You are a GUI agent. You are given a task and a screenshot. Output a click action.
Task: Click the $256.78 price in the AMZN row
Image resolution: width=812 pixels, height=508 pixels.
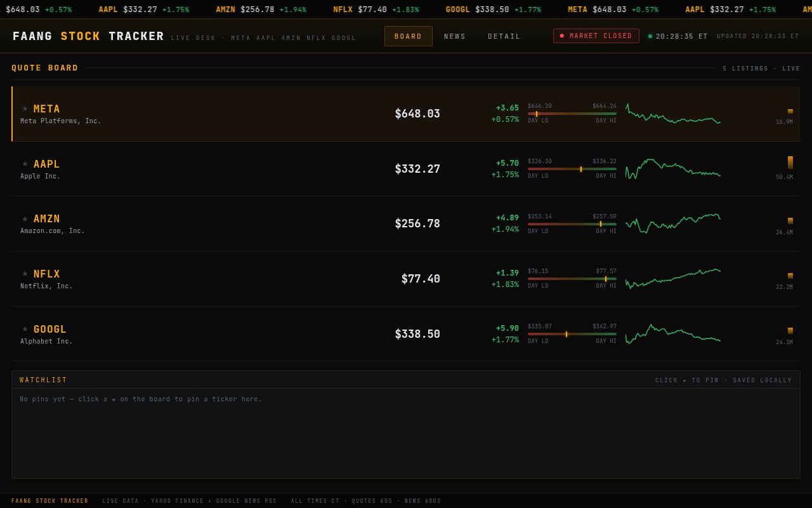417,224
